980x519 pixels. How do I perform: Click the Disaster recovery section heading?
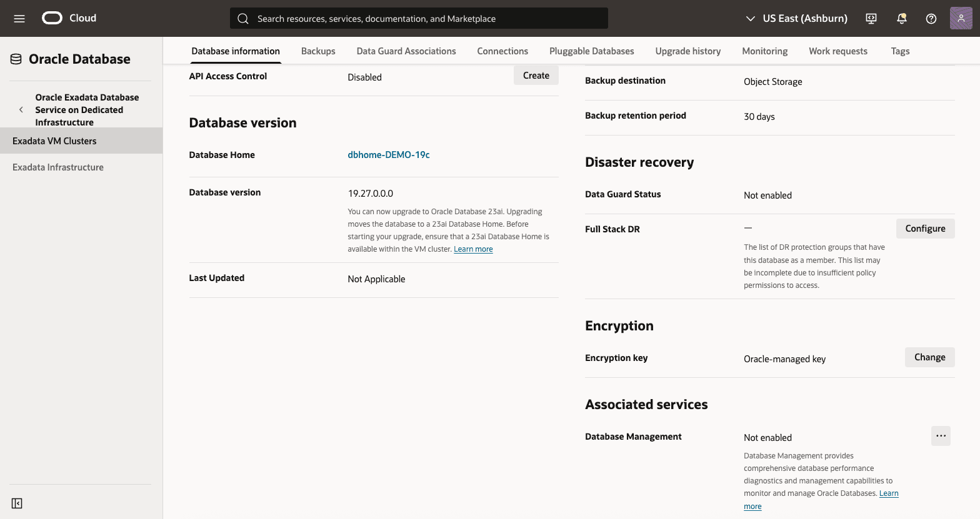pos(639,162)
